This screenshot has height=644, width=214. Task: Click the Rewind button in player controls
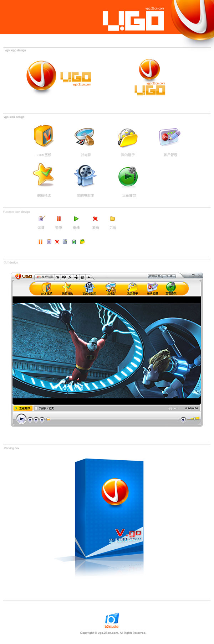coord(36,420)
